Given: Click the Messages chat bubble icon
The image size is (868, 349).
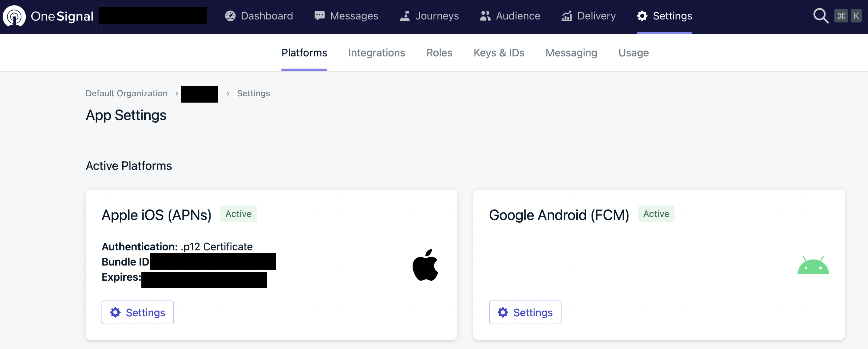Looking at the screenshot, I should pos(319,16).
